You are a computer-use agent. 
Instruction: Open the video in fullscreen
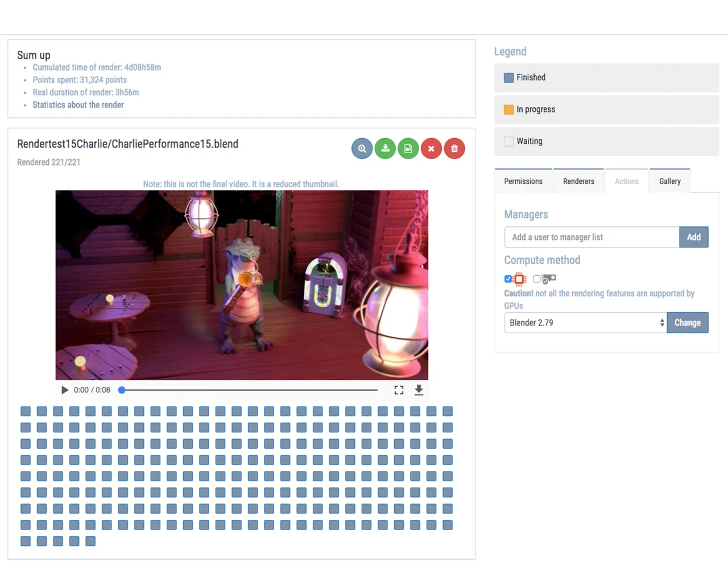pos(399,390)
